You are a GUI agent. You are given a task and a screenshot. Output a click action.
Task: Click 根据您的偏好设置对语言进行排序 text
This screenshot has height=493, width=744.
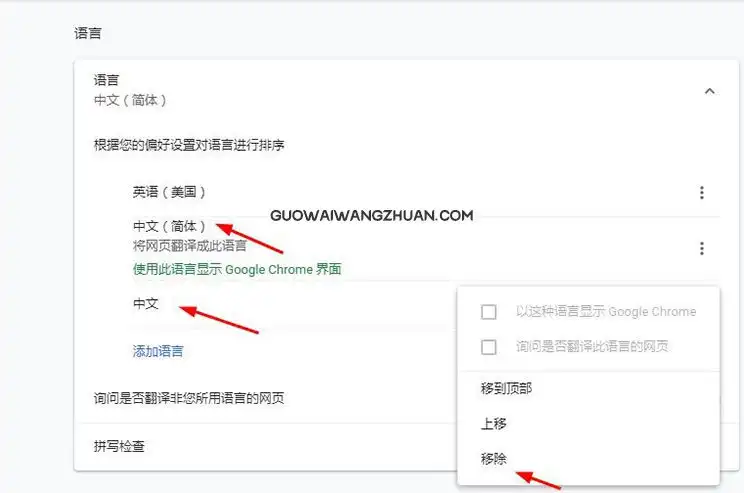[x=189, y=145]
